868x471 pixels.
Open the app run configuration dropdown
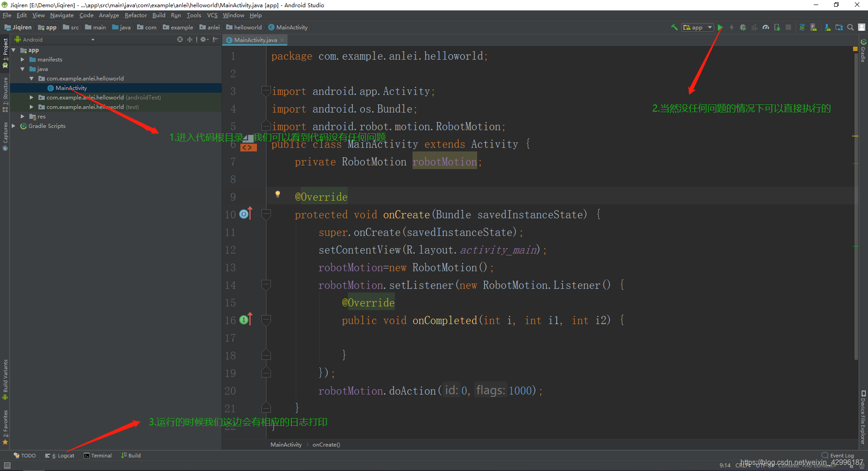697,28
